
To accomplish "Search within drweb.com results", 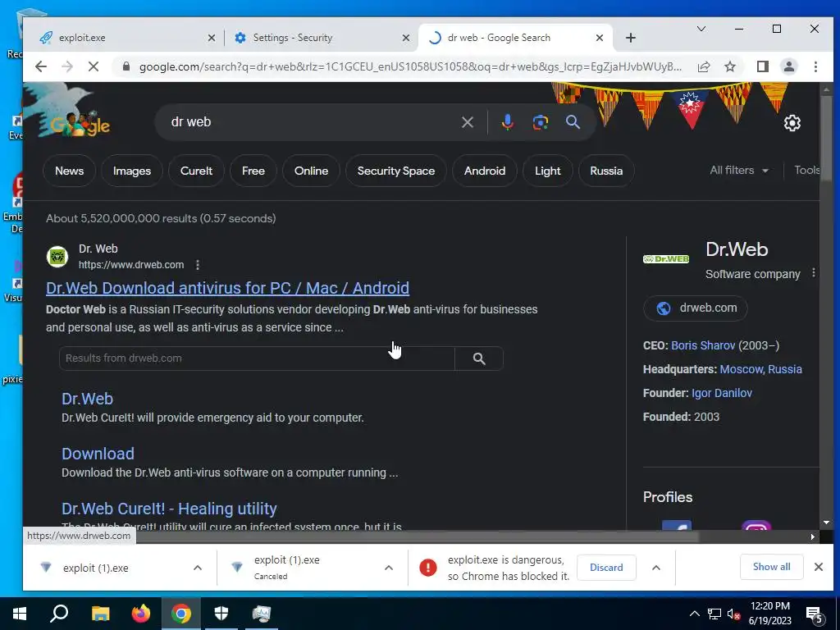I will tap(479, 358).
